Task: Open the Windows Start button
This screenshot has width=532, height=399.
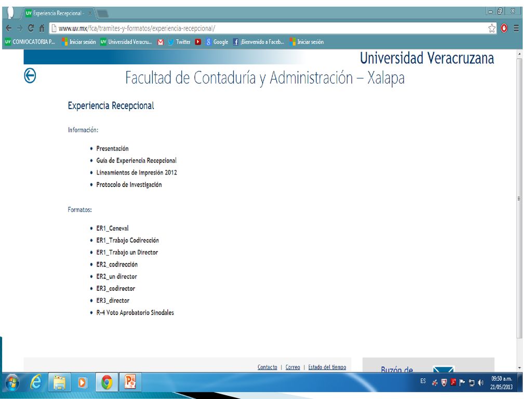Action: tap(12, 383)
